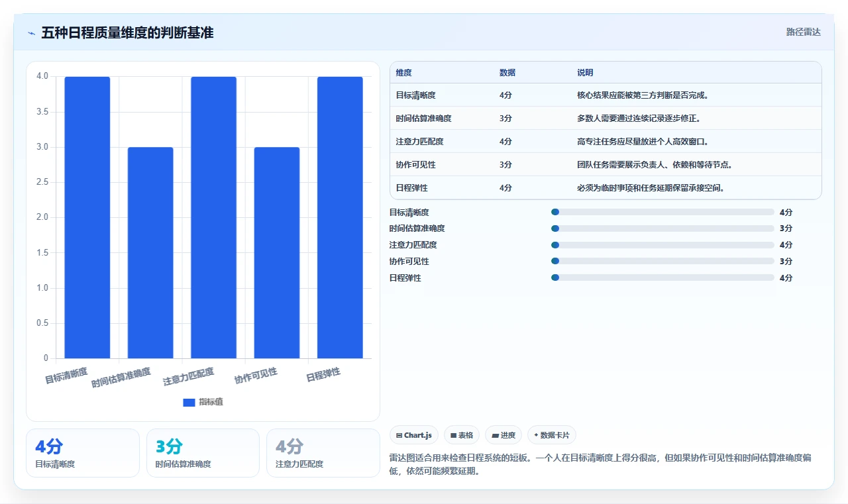Screen dimensions: 848x504
Task: Select the 进度 tag chip
Action: tap(503, 435)
